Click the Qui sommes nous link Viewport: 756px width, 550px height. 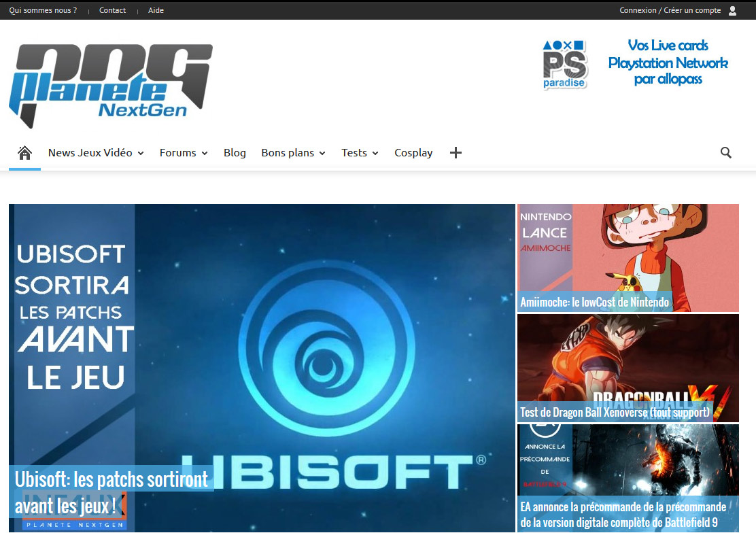(43, 10)
